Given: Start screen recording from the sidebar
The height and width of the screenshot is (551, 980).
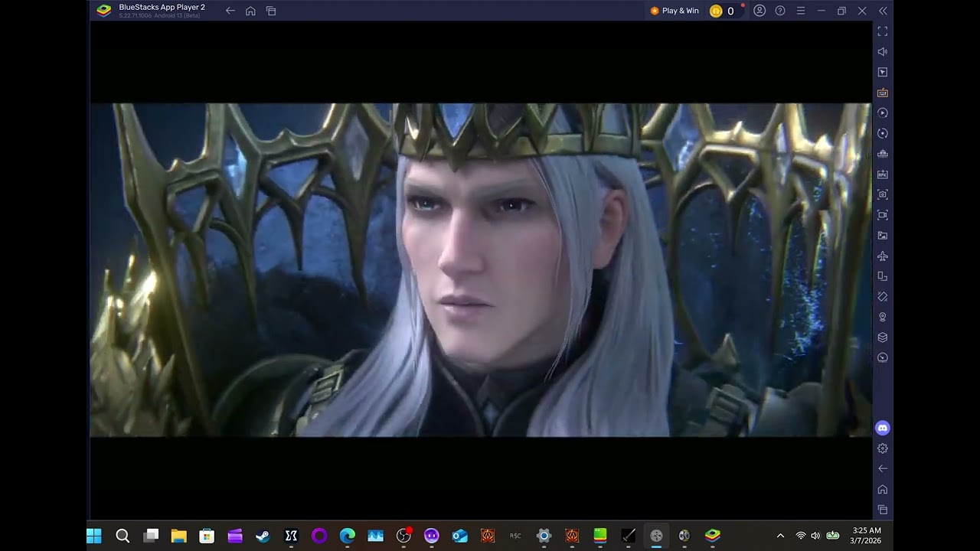Looking at the screenshot, I should pyautogui.click(x=883, y=215).
